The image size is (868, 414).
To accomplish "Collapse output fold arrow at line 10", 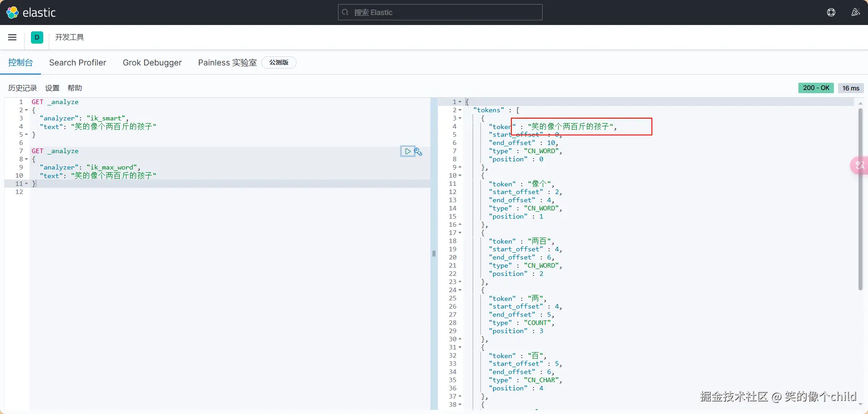I will (460, 176).
